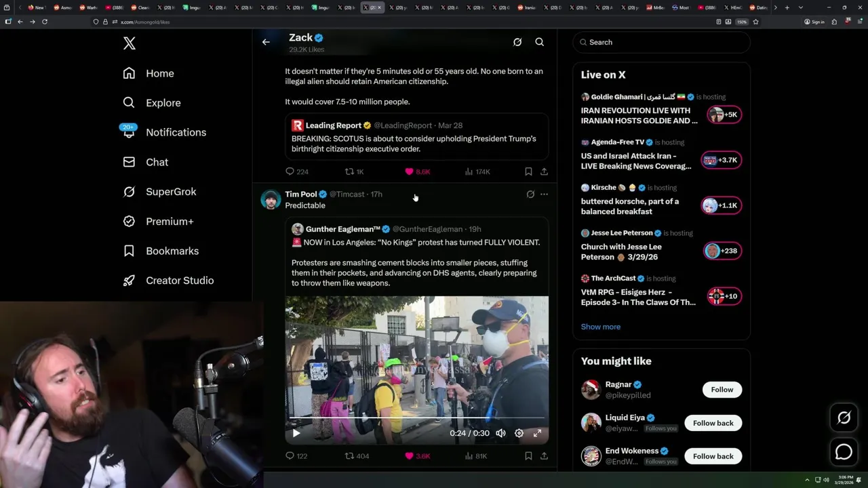Open floating Grok button at bottom right
Image resolution: width=868 pixels, height=488 pixels.
(844, 418)
